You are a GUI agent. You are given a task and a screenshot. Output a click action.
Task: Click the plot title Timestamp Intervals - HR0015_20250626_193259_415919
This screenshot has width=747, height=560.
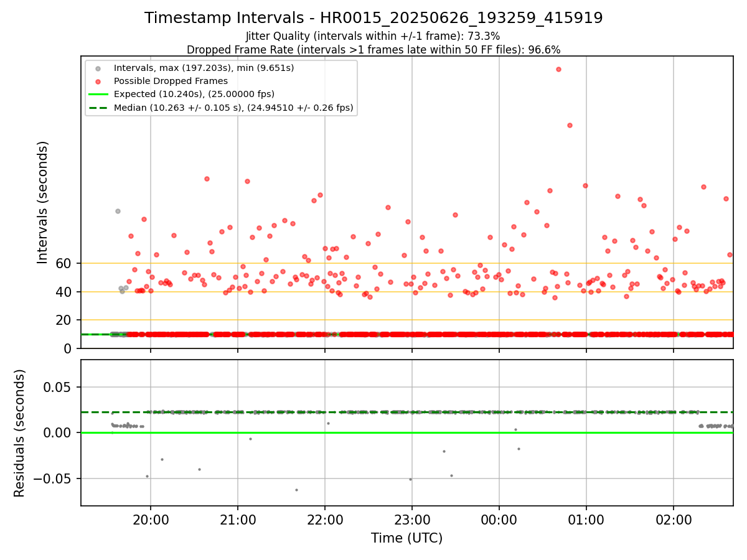[x=374, y=18]
